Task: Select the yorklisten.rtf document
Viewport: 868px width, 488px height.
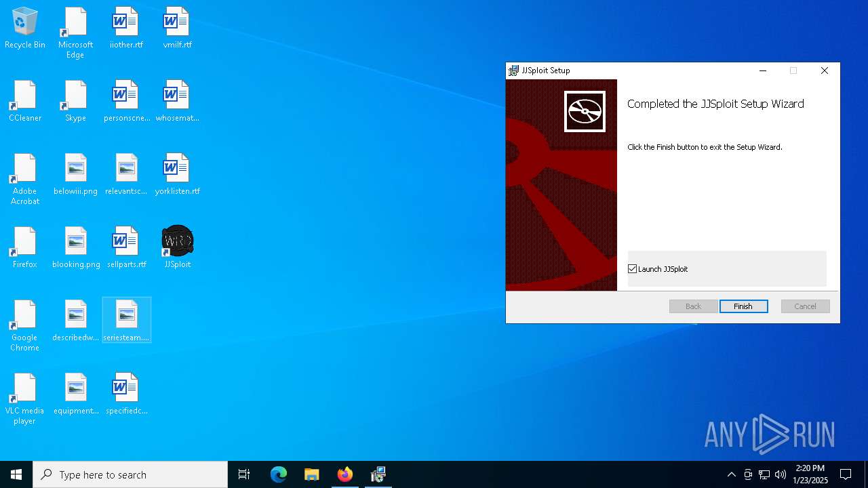Action: [x=177, y=175]
